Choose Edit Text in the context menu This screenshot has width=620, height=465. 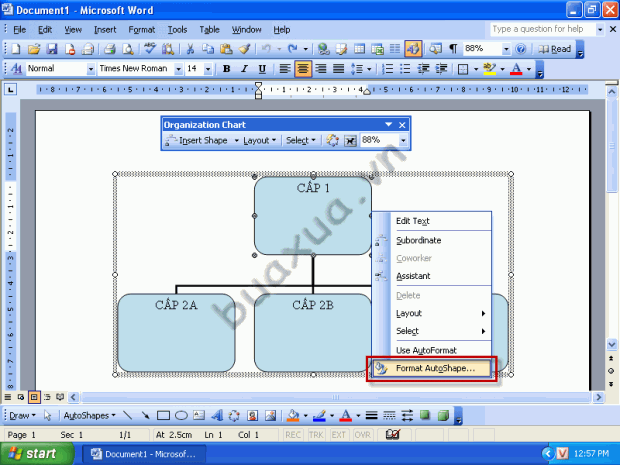(x=432, y=221)
